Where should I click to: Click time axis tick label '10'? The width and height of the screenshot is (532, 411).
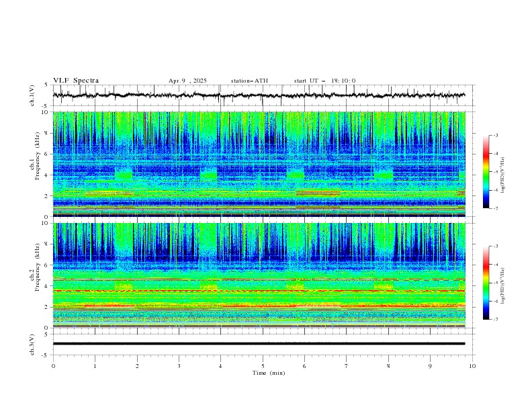coord(472,366)
